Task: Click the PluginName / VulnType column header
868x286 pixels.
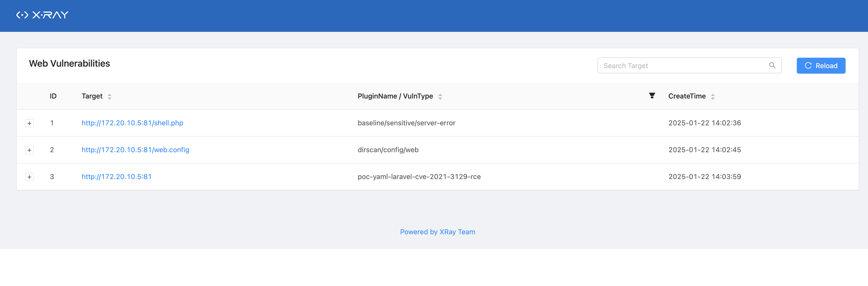Action: pos(395,96)
